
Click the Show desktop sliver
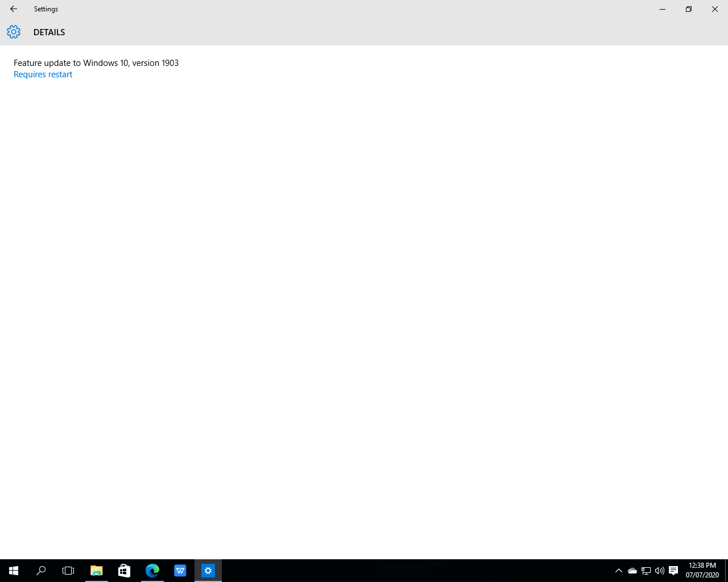click(x=726, y=571)
